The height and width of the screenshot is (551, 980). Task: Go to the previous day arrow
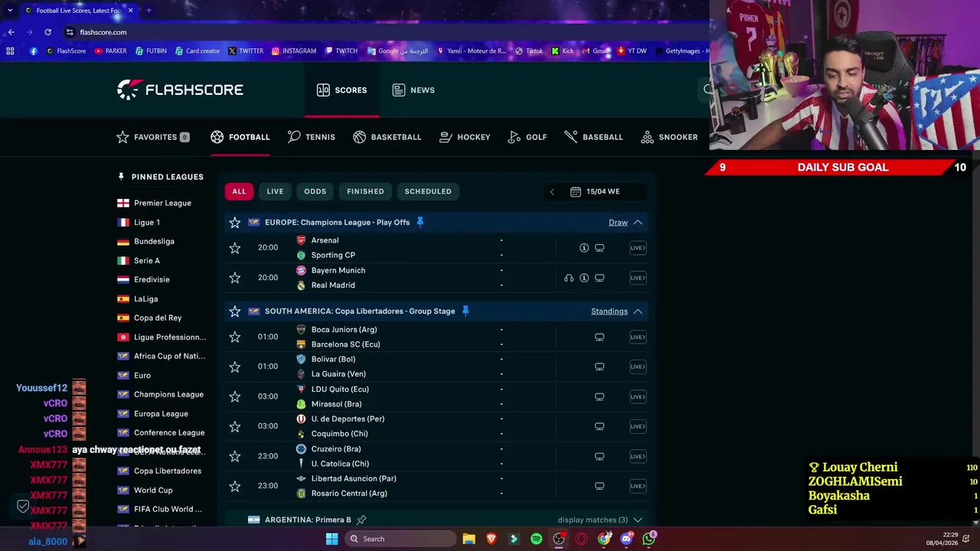coord(552,191)
